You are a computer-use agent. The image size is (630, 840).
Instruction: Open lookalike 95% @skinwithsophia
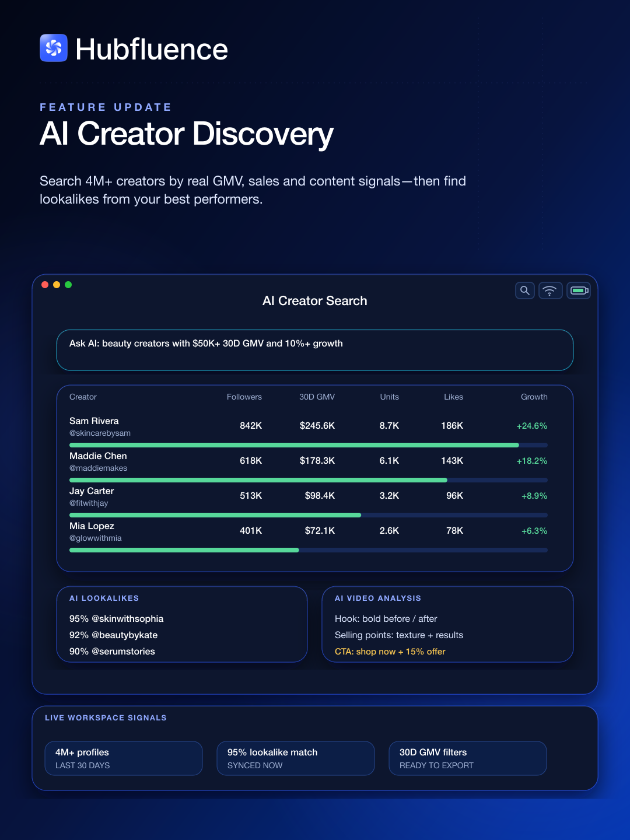(117, 619)
